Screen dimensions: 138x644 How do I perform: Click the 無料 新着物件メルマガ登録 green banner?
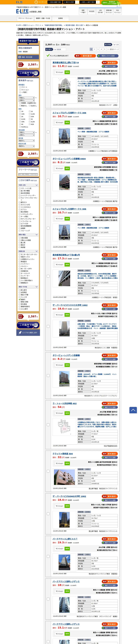(x=111, y=3)
